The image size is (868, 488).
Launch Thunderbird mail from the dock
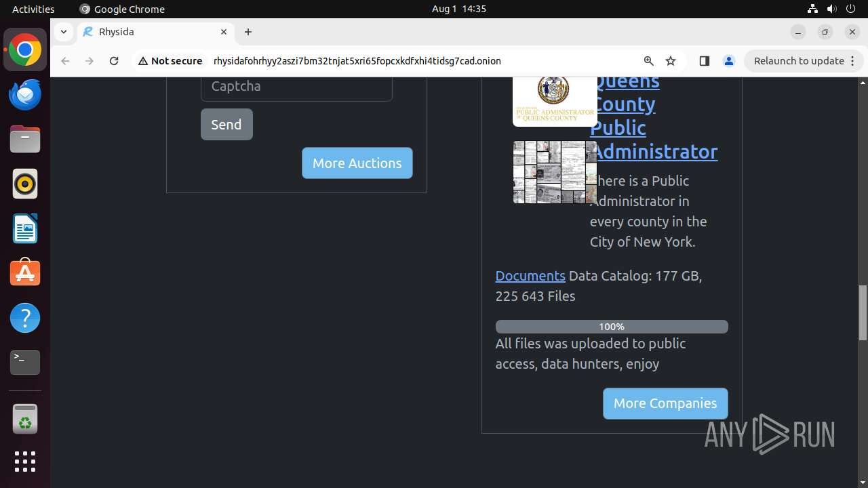[25, 95]
